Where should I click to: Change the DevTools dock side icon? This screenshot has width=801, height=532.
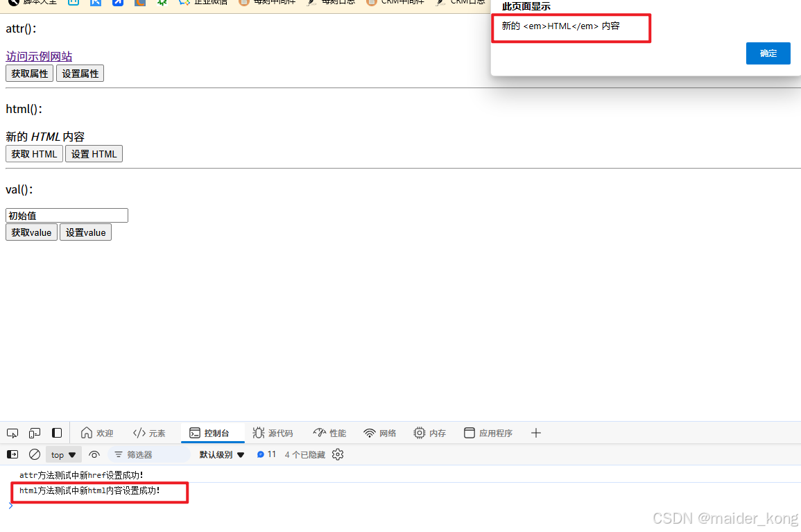[x=56, y=433]
